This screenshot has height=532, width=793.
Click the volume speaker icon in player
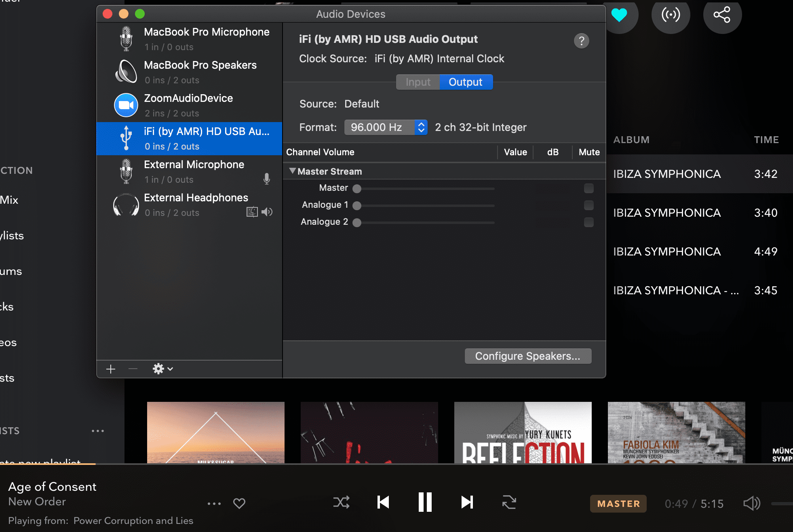(752, 503)
